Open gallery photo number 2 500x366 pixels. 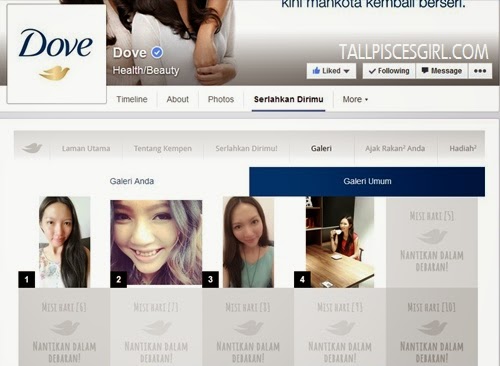(156, 242)
